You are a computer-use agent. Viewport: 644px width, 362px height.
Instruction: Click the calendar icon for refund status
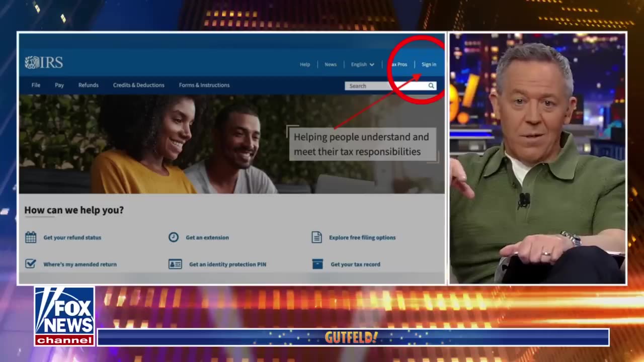(x=31, y=237)
